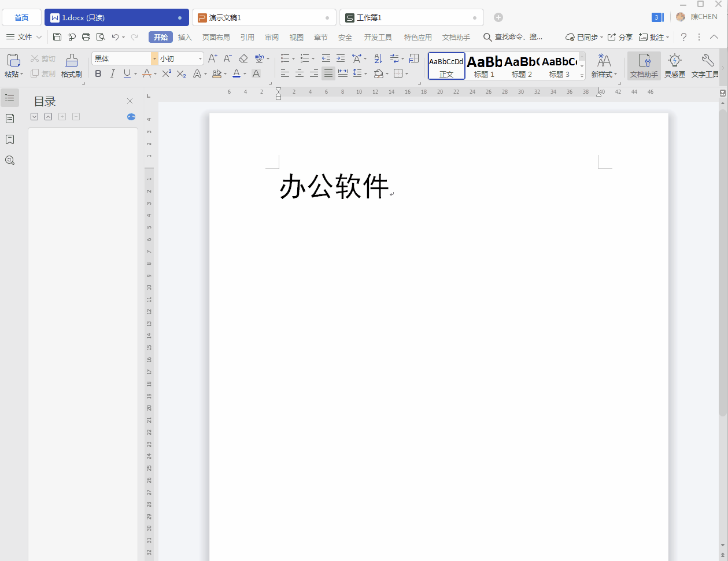Apply superscript formatting
The image size is (728, 561).
point(167,73)
